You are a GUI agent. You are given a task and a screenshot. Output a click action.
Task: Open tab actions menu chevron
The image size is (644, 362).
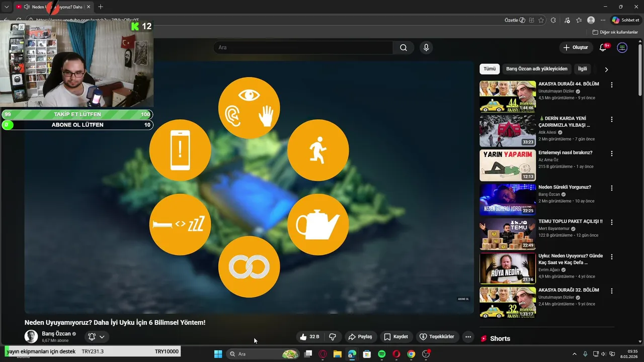[7, 7]
